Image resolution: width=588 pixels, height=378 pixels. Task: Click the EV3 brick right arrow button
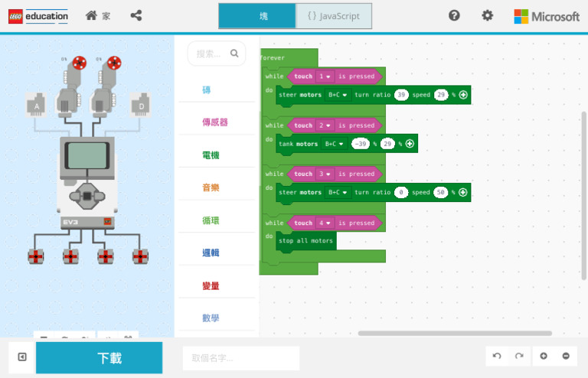(x=100, y=196)
